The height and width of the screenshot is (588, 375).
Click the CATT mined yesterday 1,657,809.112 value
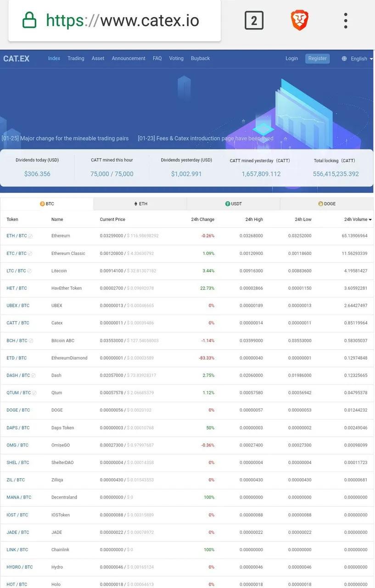pyautogui.click(x=261, y=174)
